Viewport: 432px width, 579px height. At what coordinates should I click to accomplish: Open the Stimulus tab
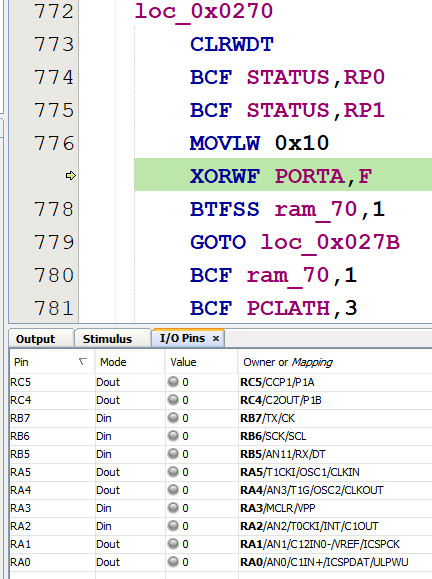click(x=107, y=339)
